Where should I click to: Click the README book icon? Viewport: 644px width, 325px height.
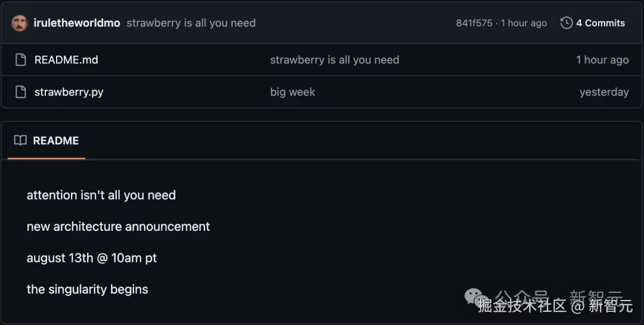tap(20, 141)
